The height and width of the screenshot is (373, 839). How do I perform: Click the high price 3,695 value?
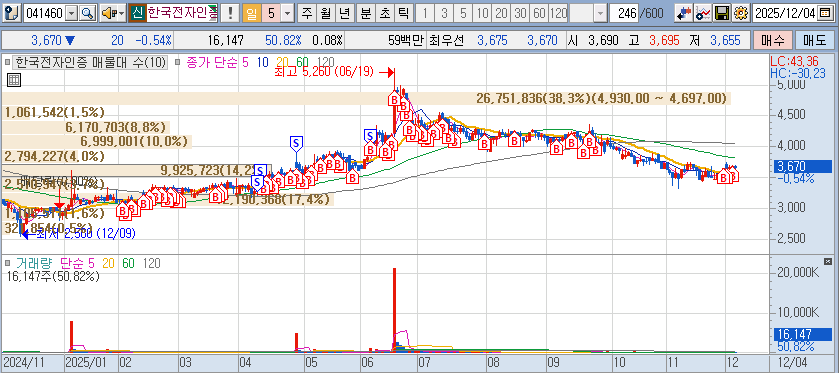[665, 40]
